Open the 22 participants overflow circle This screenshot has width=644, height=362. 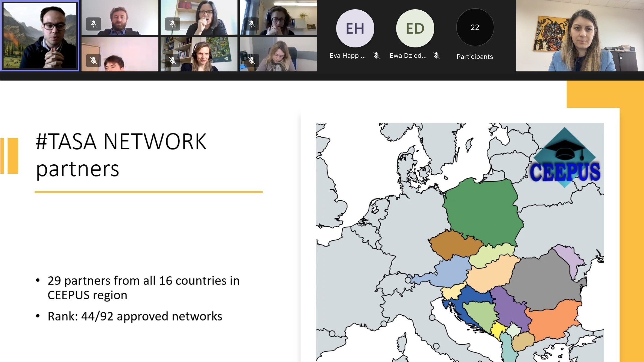pyautogui.click(x=475, y=27)
